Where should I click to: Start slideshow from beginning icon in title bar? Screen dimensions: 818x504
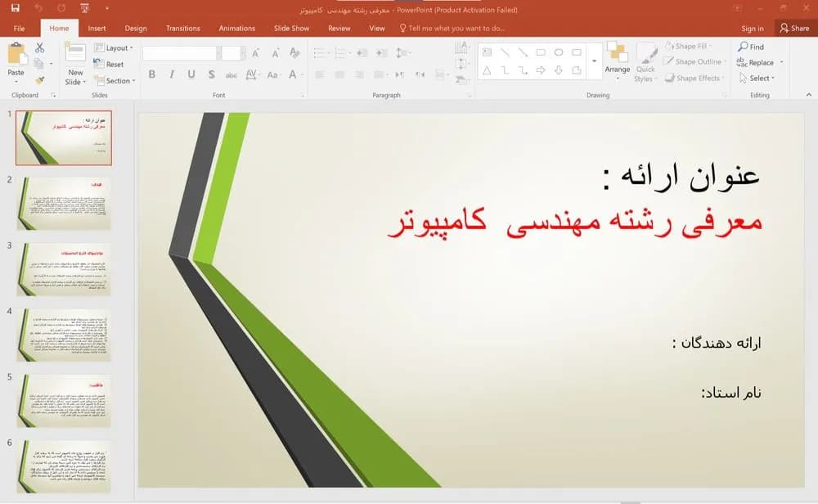pos(84,8)
